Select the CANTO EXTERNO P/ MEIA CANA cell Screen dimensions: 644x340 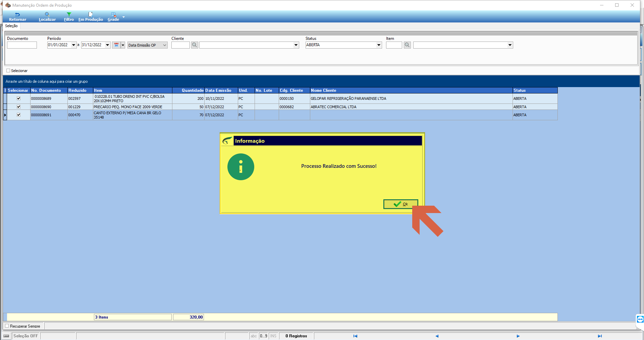tap(132, 115)
